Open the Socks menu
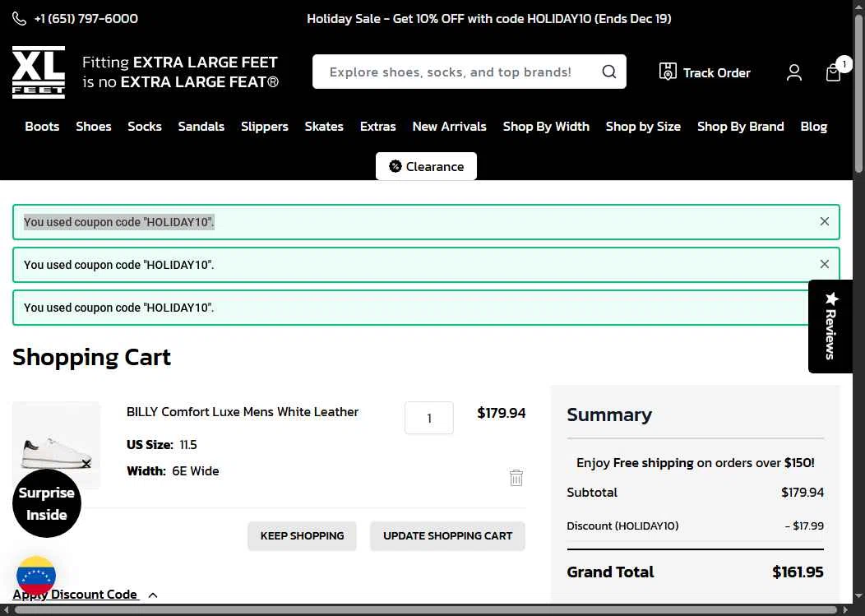 [145, 127]
